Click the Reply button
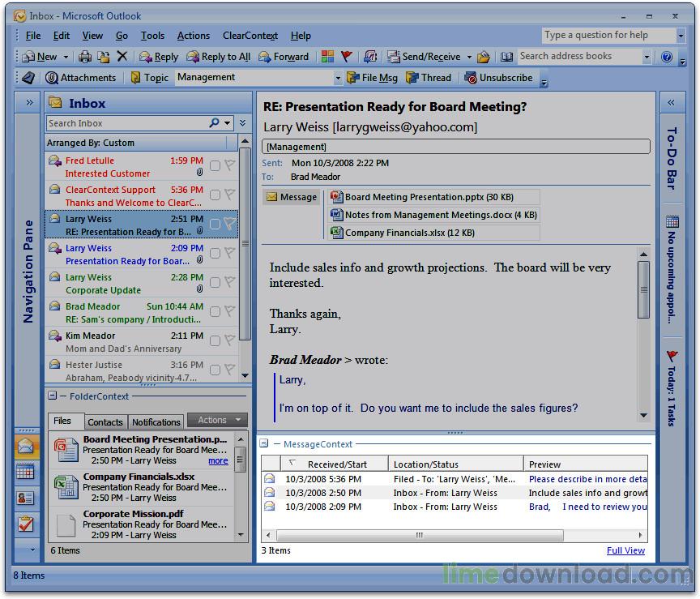Image resolution: width=700 pixels, height=599 pixels. coord(159,57)
